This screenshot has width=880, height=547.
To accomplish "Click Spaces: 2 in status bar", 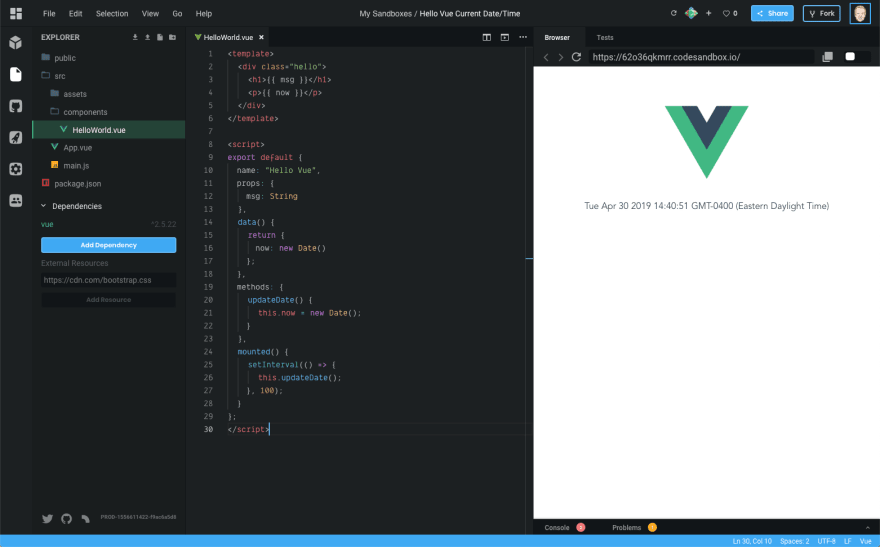I will 795,541.
